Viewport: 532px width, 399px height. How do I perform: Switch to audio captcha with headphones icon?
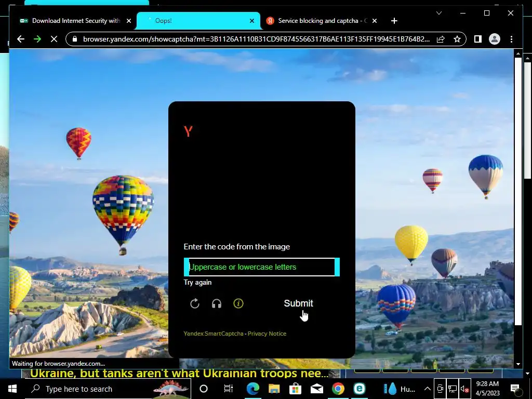[x=217, y=303]
